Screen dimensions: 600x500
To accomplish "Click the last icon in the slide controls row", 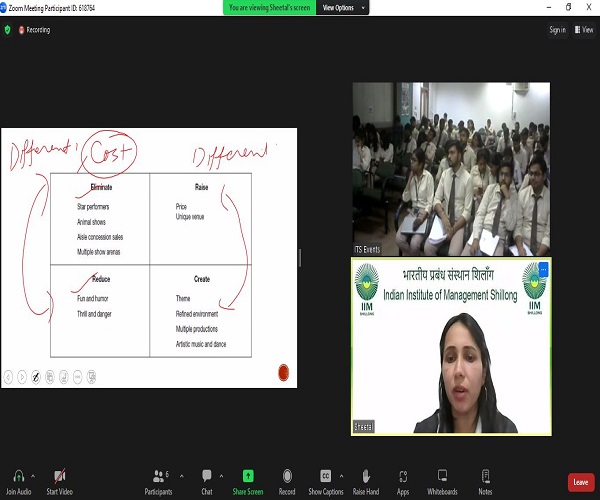I will coord(91,377).
